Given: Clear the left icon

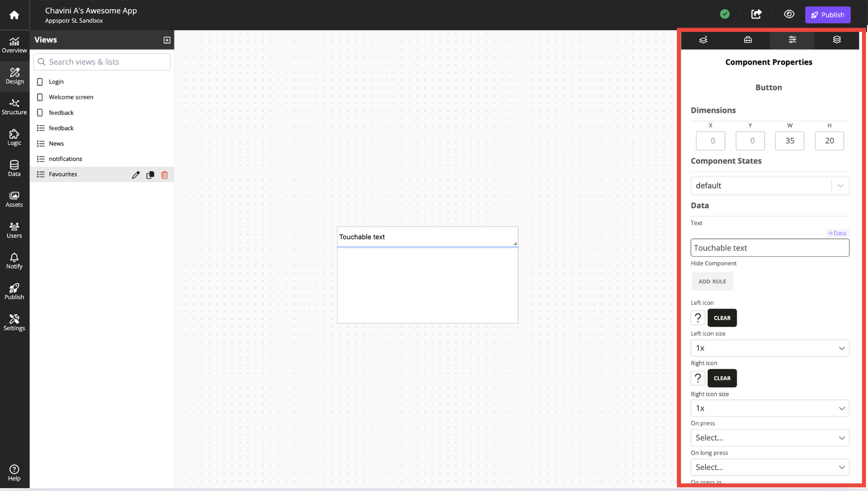Looking at the screenshot, I should (x=722, y=318).
